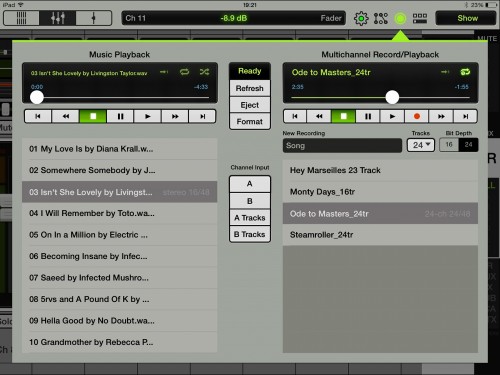Select Ode to Masters_24tr session
500x375 pixels.
coord(380,214)
